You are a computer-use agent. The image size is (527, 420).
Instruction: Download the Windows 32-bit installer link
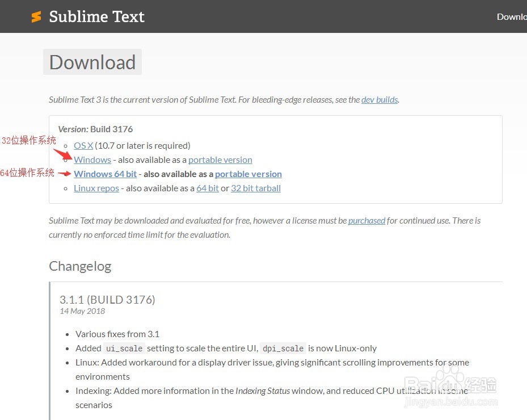tap(92, 159)
